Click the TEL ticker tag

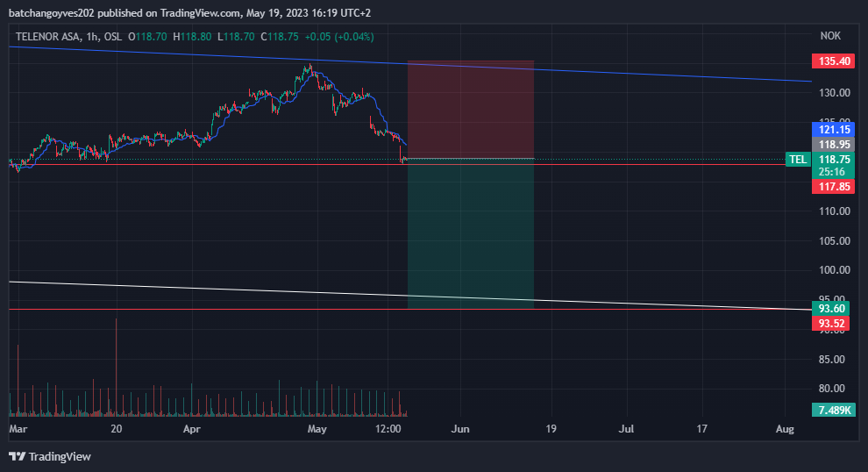tap(798, 160)
